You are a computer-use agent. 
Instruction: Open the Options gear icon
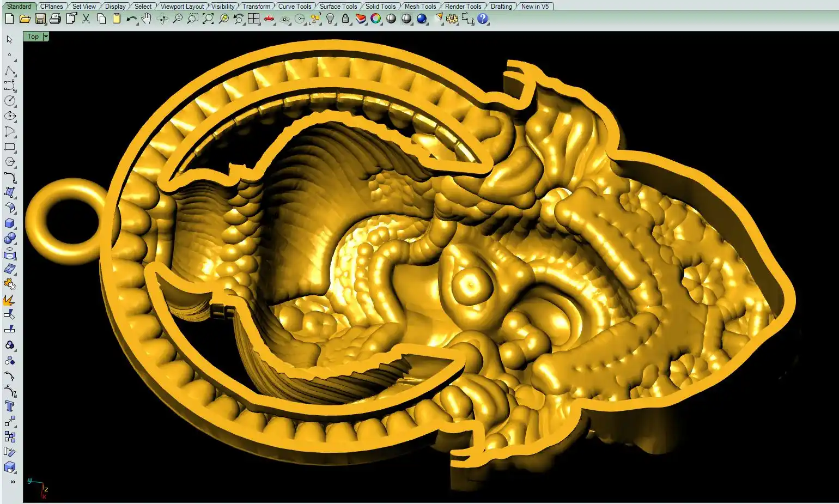(x=452, y=19)
